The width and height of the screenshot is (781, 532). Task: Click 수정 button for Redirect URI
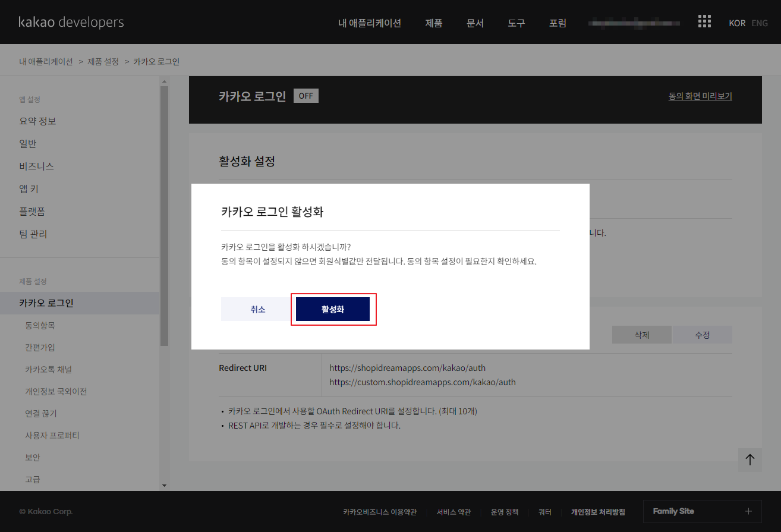[x=703, y=335]
